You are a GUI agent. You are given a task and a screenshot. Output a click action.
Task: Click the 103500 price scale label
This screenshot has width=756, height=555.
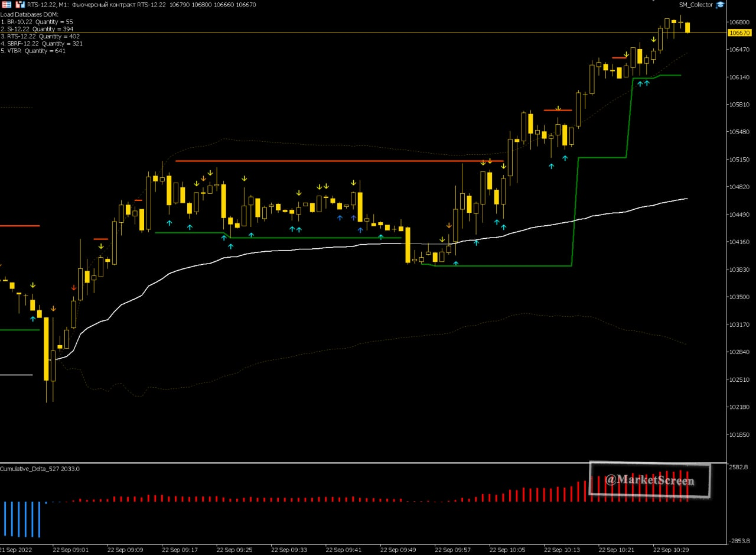pos(739,297)
